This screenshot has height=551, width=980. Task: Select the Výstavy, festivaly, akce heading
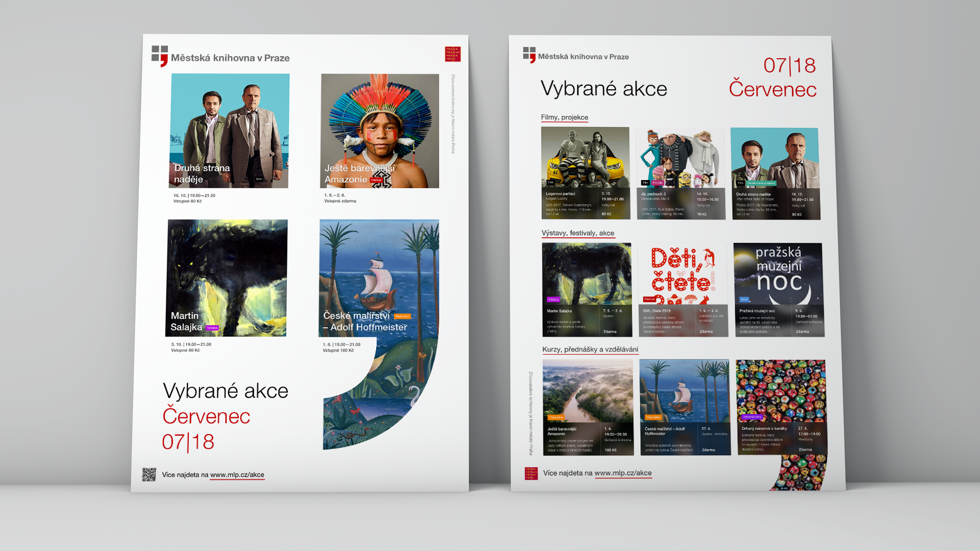[x=578, y=233]
